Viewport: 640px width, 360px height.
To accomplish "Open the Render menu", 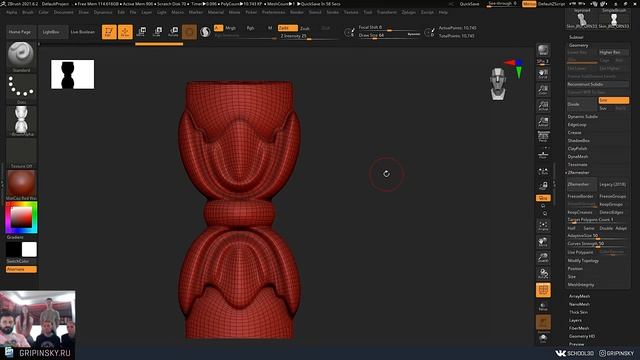I will pyautogui.click(x=297, y=12).
